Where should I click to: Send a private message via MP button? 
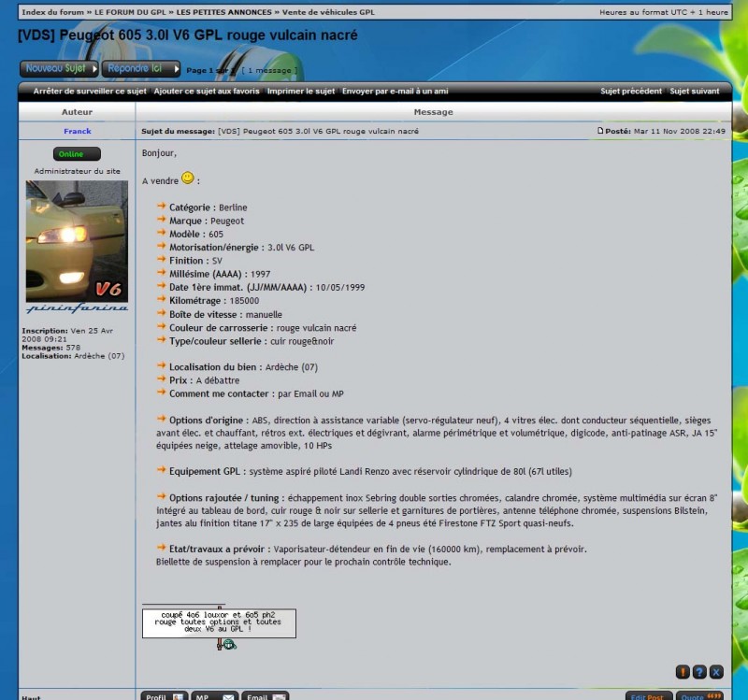click(215, 696)
